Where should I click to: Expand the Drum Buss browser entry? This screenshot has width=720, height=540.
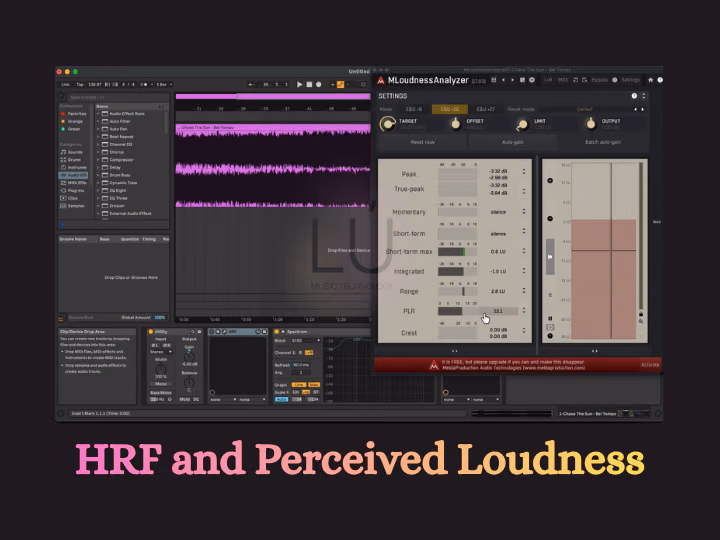pos(98,175)
